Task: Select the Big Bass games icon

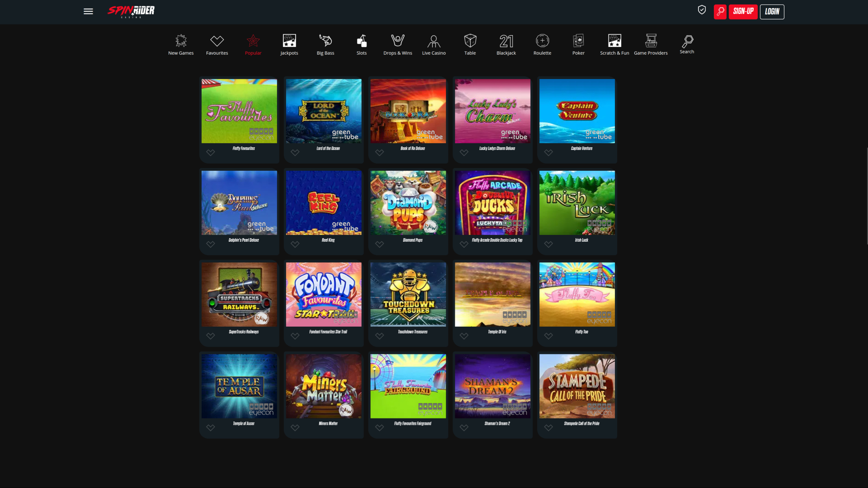Action: point(325,44)
